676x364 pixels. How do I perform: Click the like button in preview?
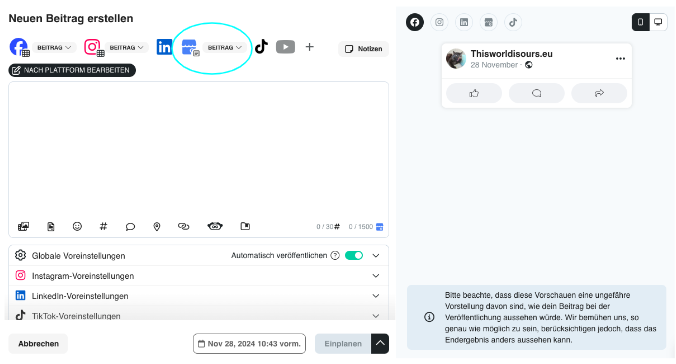tap(474, 93)
